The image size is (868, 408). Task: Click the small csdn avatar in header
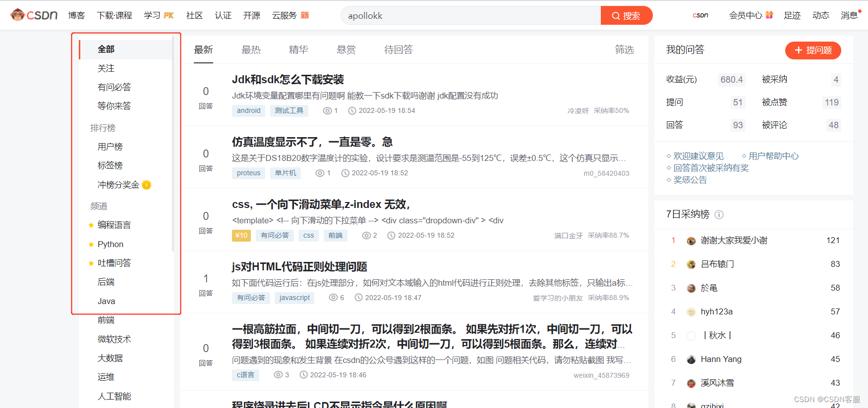(x=700, y=15)
